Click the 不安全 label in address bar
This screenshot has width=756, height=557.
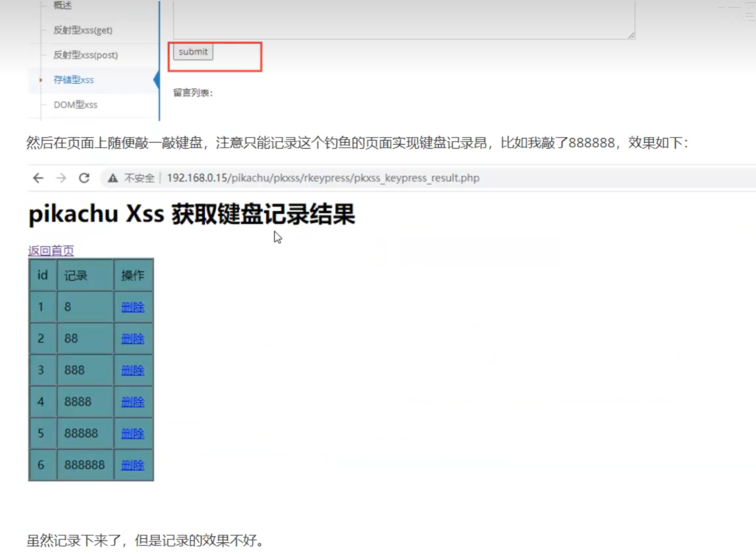pos(139,178)
